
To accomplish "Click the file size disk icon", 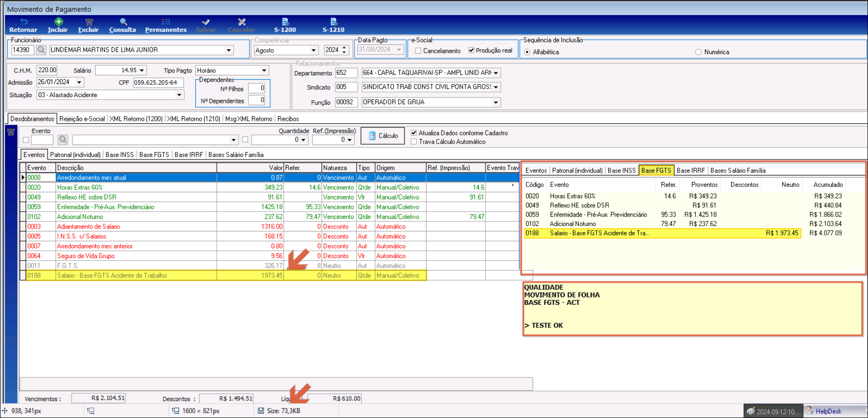I will point(261,411).
